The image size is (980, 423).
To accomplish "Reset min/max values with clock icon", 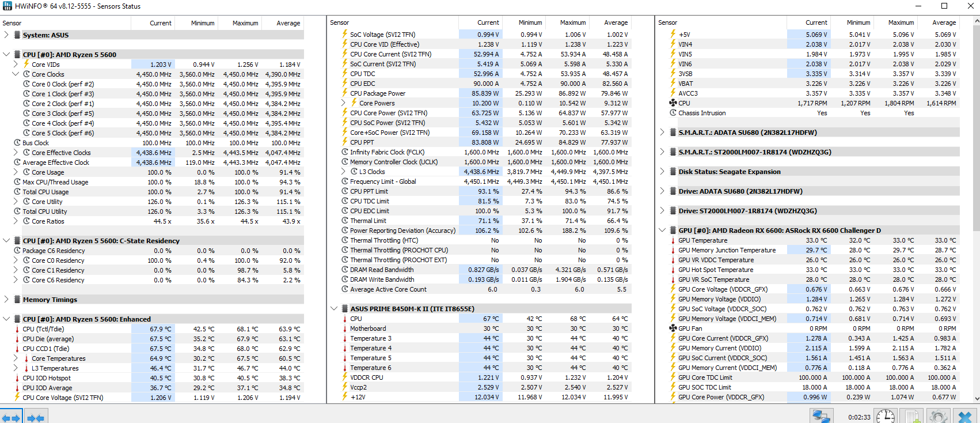I will [886, 416].
